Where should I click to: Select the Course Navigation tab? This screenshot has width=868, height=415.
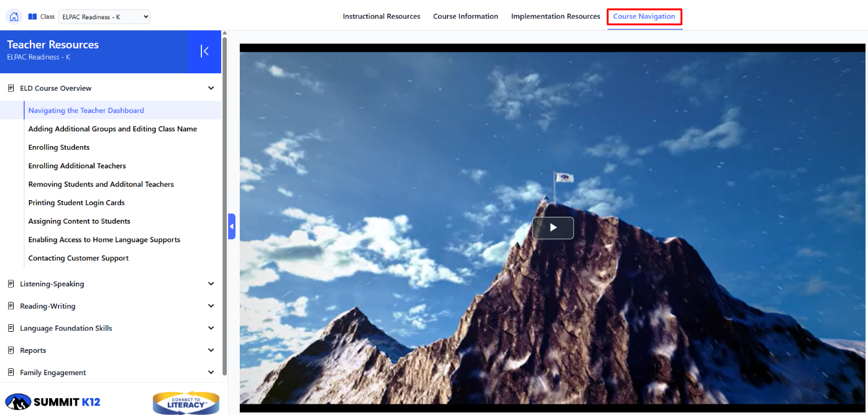point(644,17)
